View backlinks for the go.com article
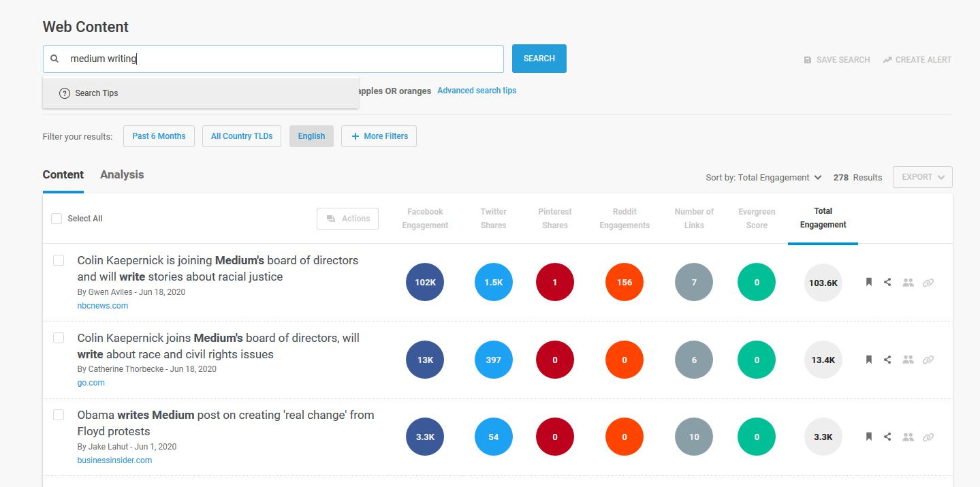980x487 pixels. tap(928, 360)
